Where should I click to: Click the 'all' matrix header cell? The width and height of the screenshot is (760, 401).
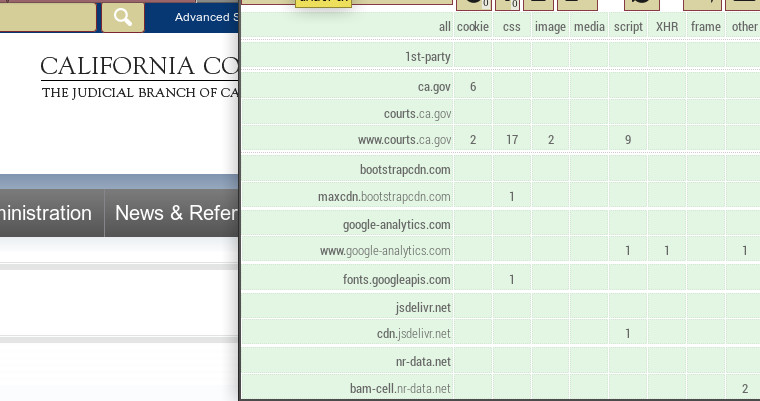347,26
